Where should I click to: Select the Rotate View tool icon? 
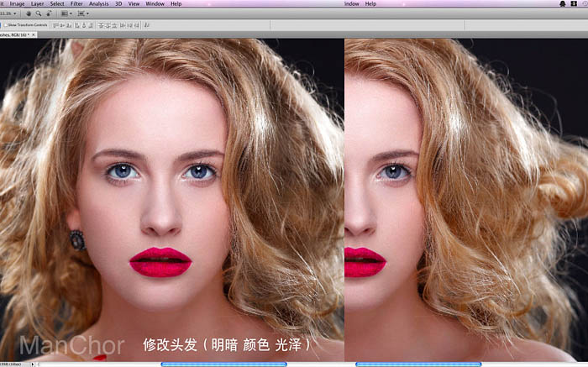[x=49, y=13]
